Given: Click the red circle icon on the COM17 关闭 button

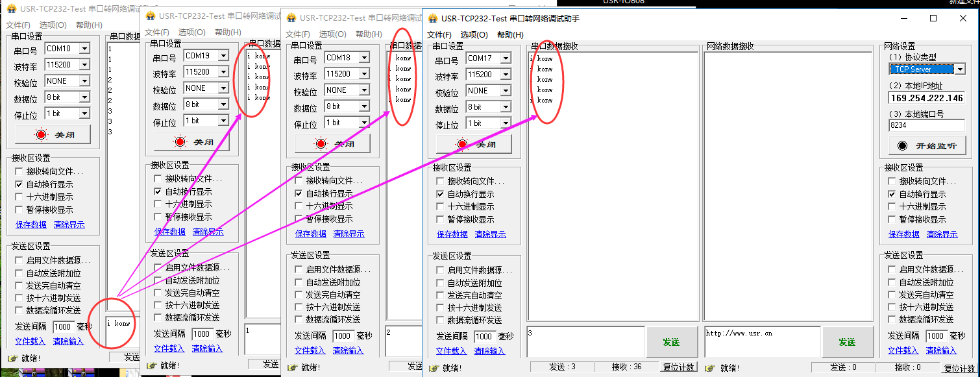Looking at the screenshot, I should (461, 144).
